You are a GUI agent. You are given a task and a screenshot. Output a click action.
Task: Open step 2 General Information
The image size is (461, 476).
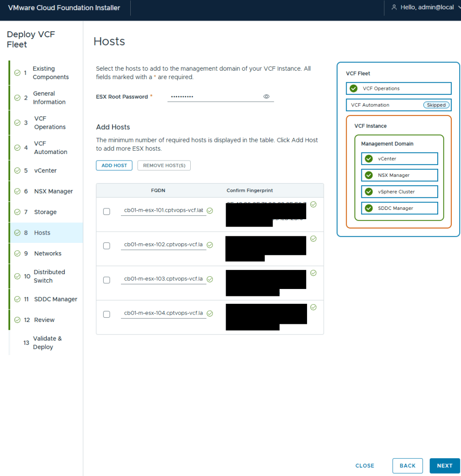[46, 98]
